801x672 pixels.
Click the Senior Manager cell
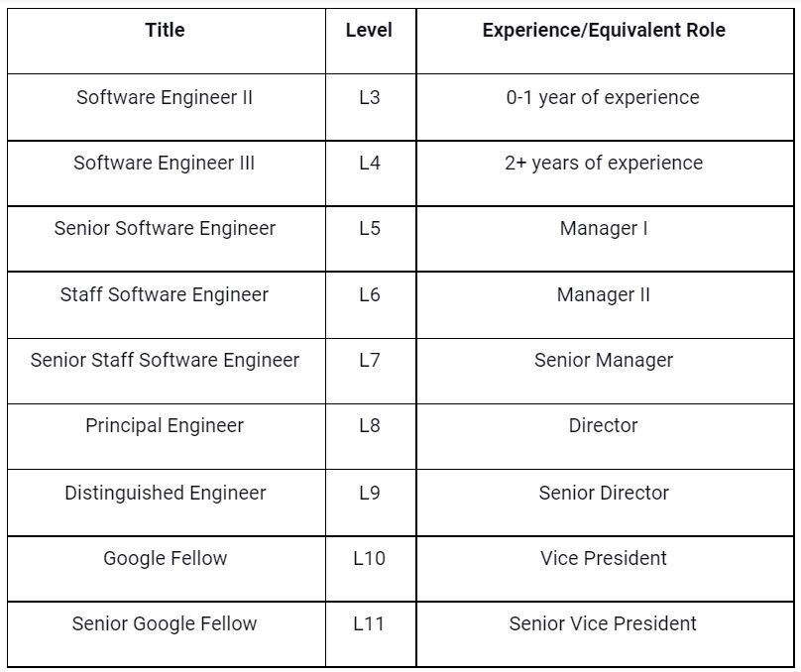pyautogui.click(x=604, y=361)
